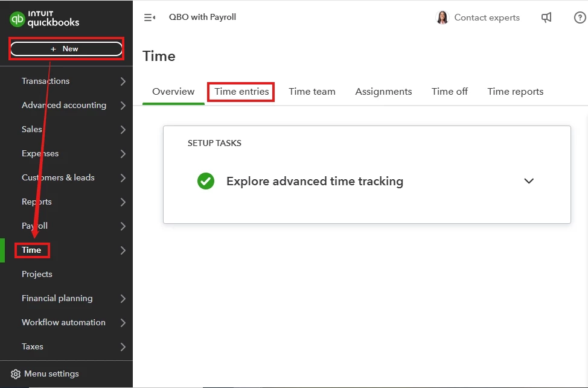Viewport: 588px width, 388px height.
Task: Select Payroll in the sidebar
Action: pyautogui.click(x=34, y=226)
